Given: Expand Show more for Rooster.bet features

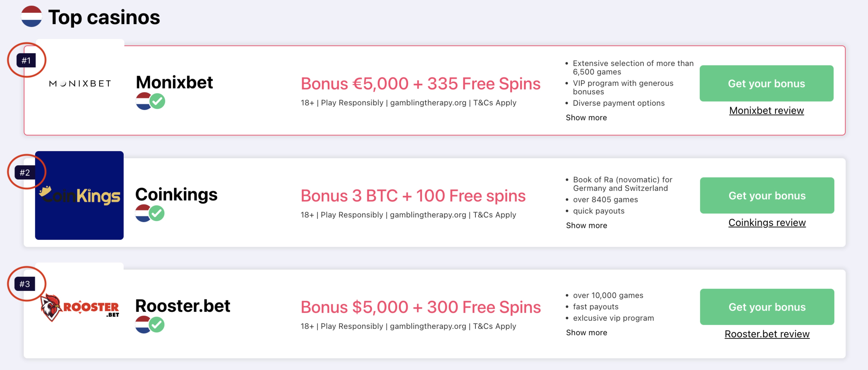Looking at the screenshot, I should [x=587, y=333].
